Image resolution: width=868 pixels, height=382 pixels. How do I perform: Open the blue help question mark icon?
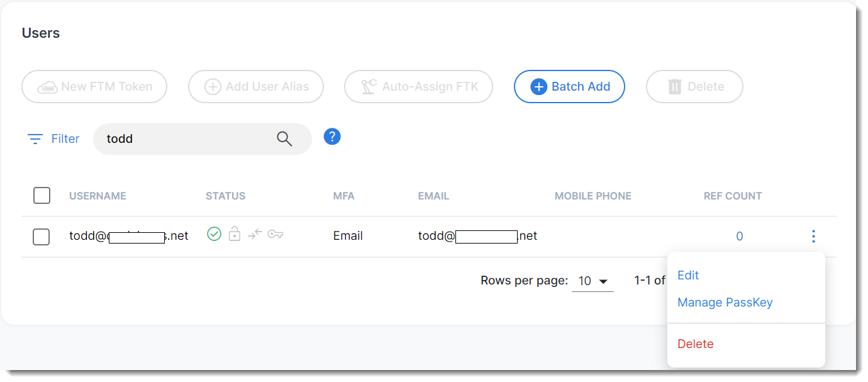point(332,137)
